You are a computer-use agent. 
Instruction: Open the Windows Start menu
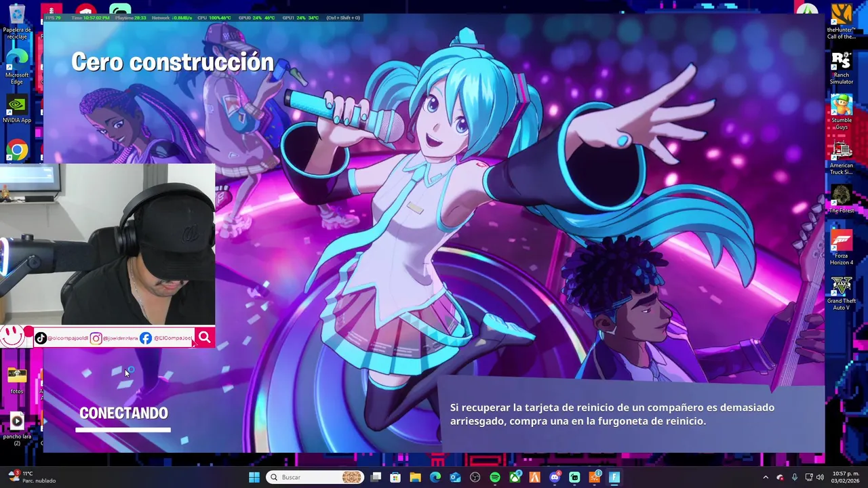point(254,477)
